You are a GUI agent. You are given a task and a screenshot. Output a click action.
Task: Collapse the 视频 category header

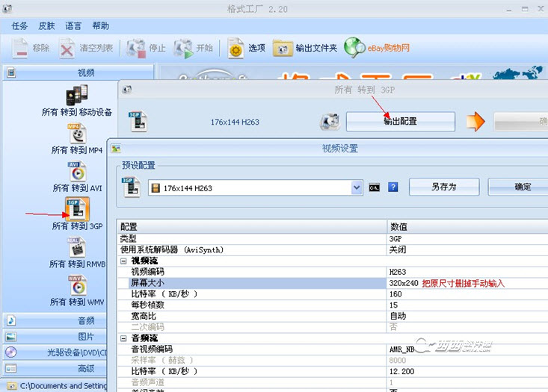pos(78,72)
